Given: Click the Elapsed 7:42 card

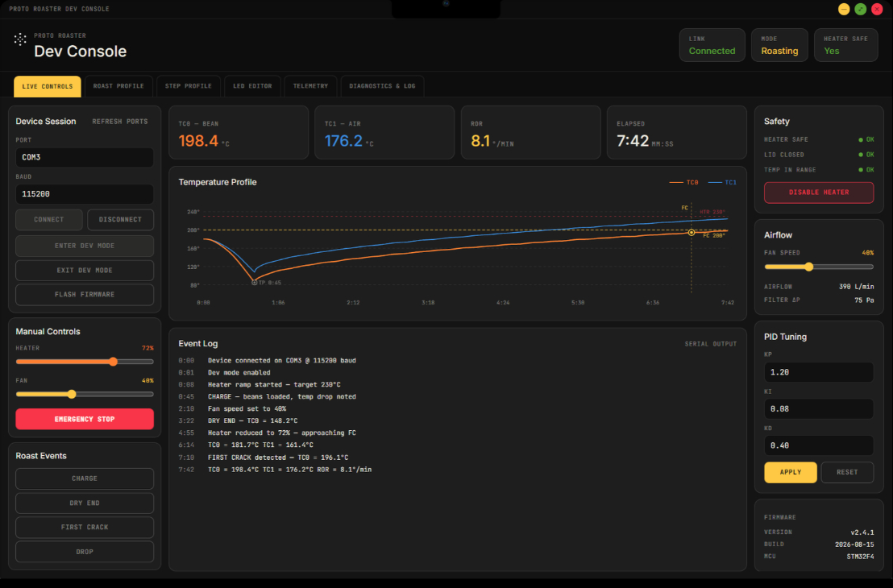Looking at the screenshot, I should [x=676, y=133].
